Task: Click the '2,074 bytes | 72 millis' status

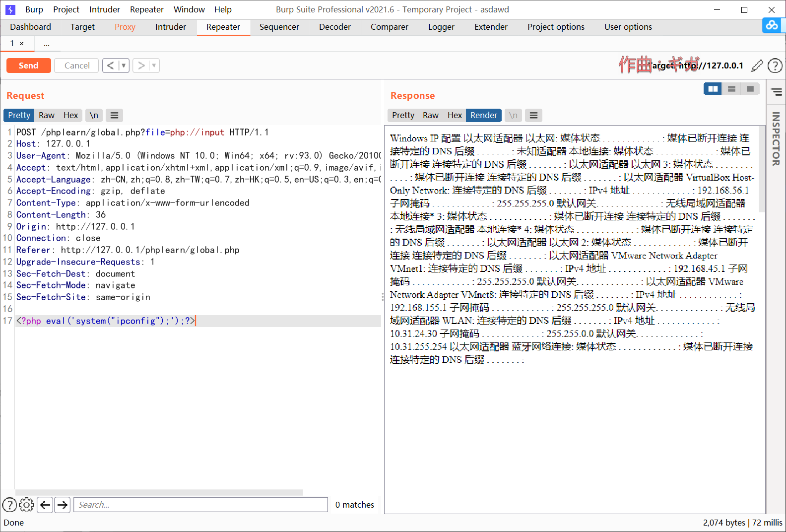Action: click(x=742, y=523)
